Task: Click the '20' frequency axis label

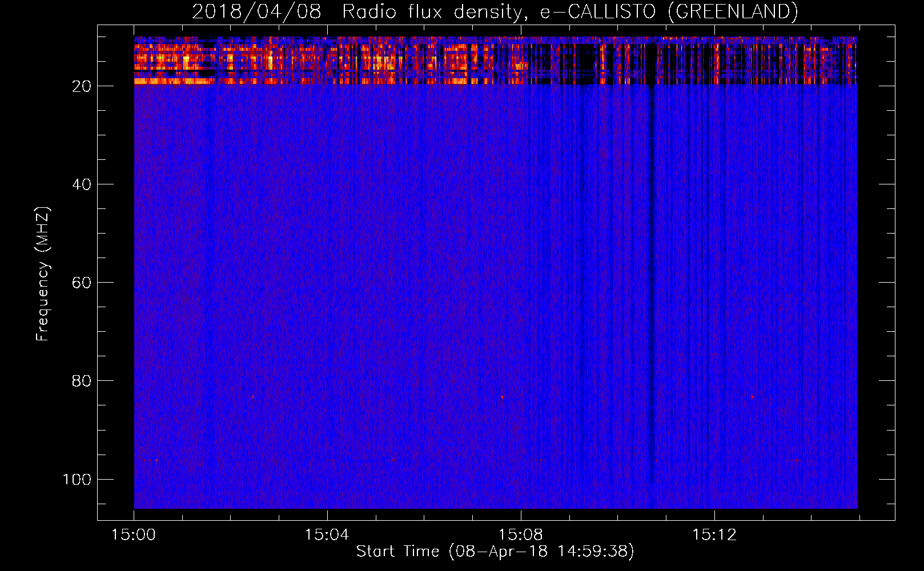Action: coord(82,86)
